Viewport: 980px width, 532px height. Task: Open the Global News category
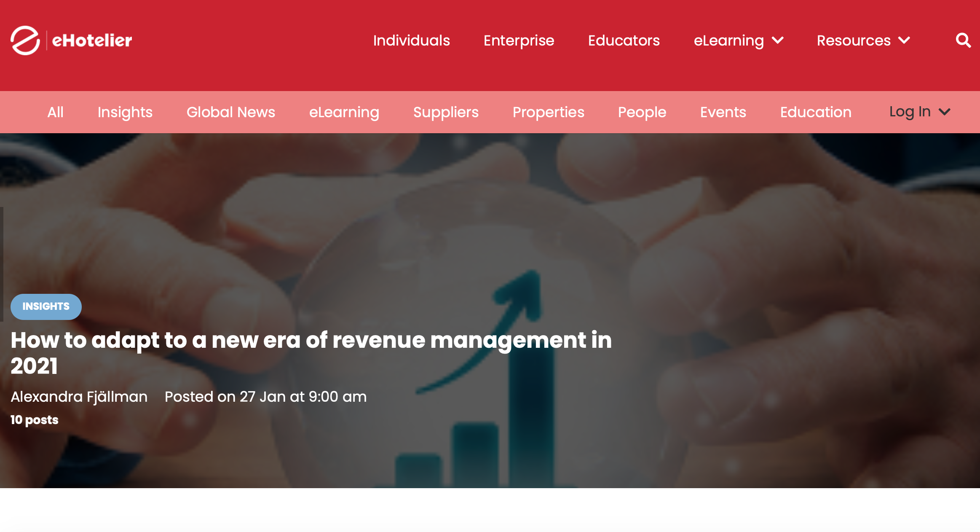(231, 112)
